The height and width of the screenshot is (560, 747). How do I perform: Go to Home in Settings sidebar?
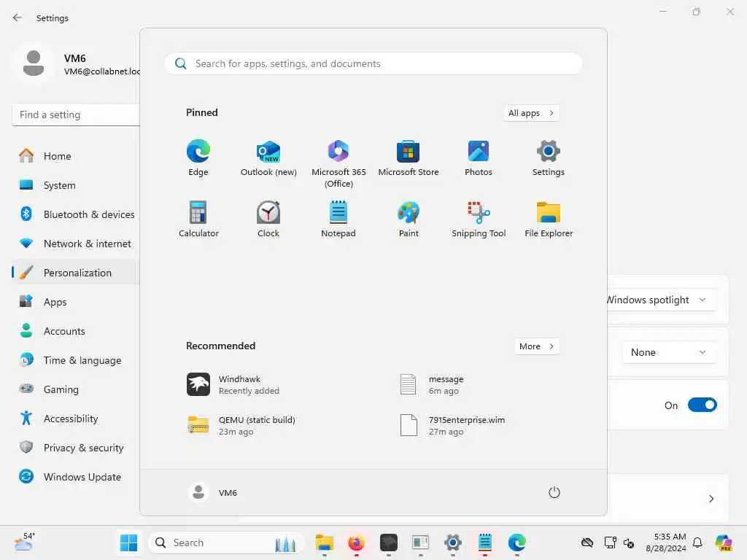click(75, 156)
